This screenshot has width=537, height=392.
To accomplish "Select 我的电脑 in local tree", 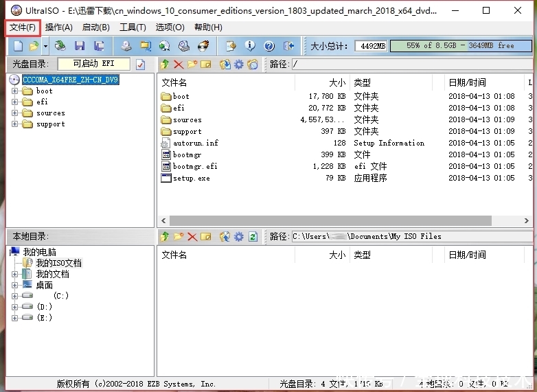I will click(x=39, y=252).
